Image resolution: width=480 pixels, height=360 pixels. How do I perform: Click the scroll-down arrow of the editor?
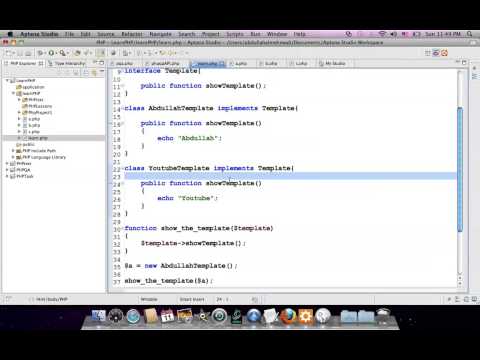click(x=460, y=284)
